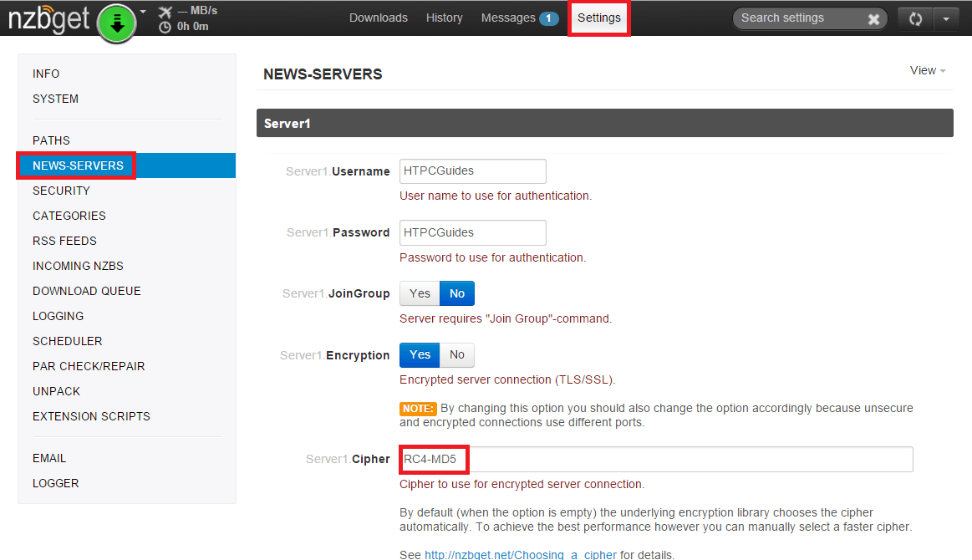
Task: Disable Server1 Encryption with No
Action: point(457,355)
